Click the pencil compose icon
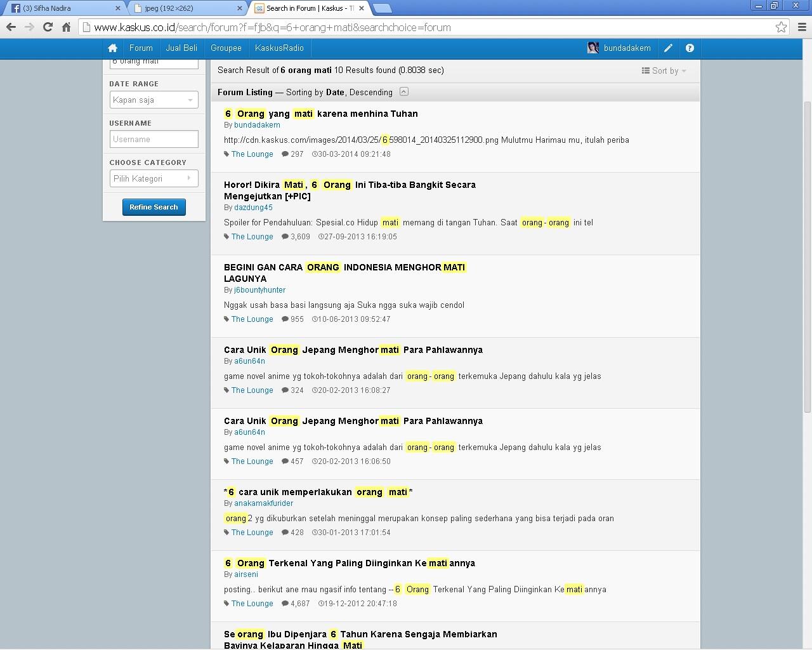 point(668,48)
